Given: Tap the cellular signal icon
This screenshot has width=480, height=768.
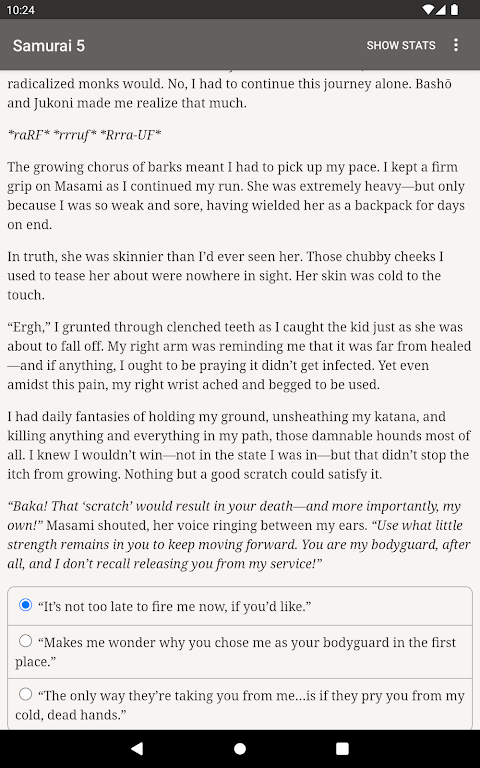Looking at the screenshot, I should 440,9.
